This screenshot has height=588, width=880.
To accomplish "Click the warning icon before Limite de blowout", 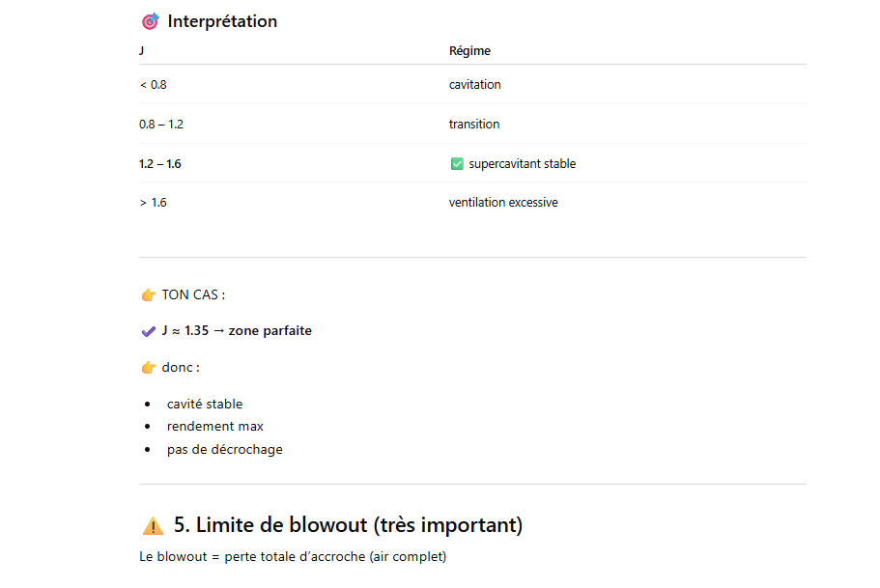I will click(x=153, y=526).
